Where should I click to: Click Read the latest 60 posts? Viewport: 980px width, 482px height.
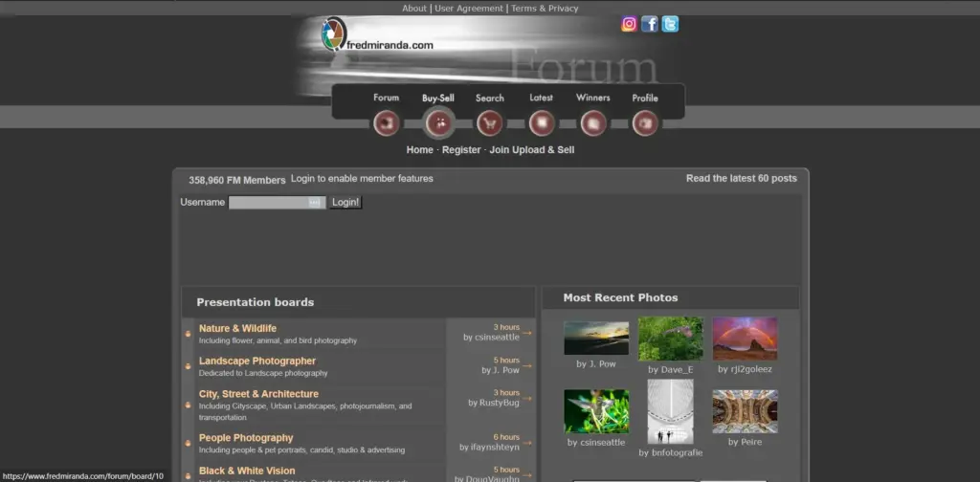tap(742, 178)
